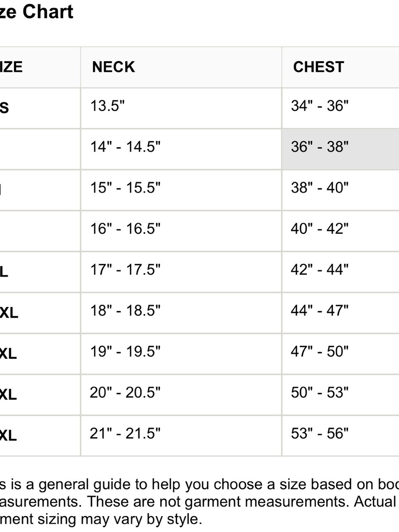Select the 38" - 40" chest cell
Image resolution: width=399 pixels, height=532 pixels.
(x=340, y=190)
